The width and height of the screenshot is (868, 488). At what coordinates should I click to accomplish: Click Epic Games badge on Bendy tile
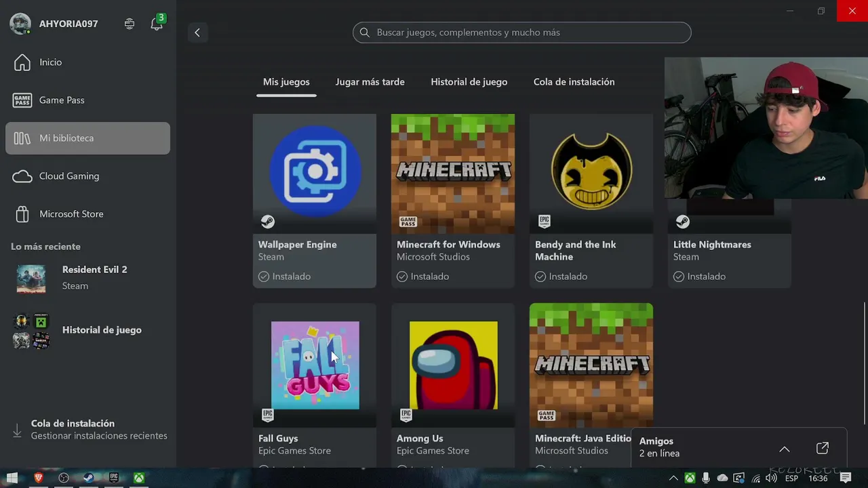pos(544,222)
